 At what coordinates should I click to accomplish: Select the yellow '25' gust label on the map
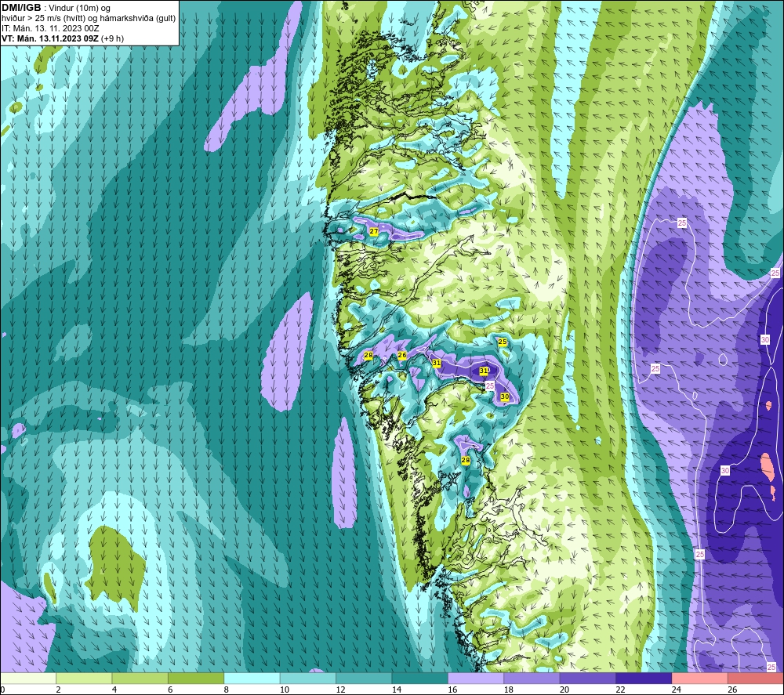tap(503, 342)
